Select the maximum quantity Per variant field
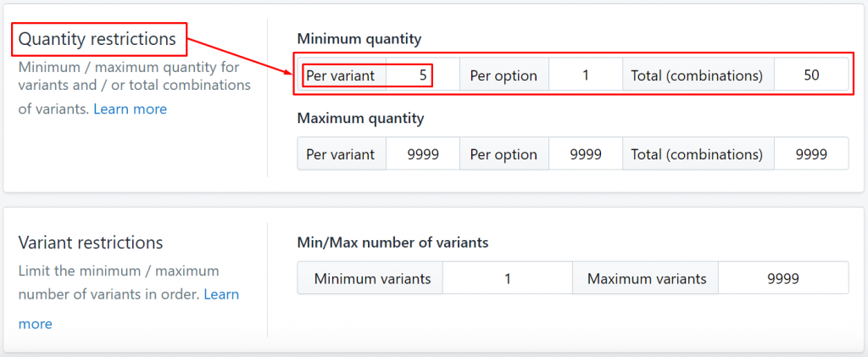The height and width of the screenshot is (357, 868). 422,154
